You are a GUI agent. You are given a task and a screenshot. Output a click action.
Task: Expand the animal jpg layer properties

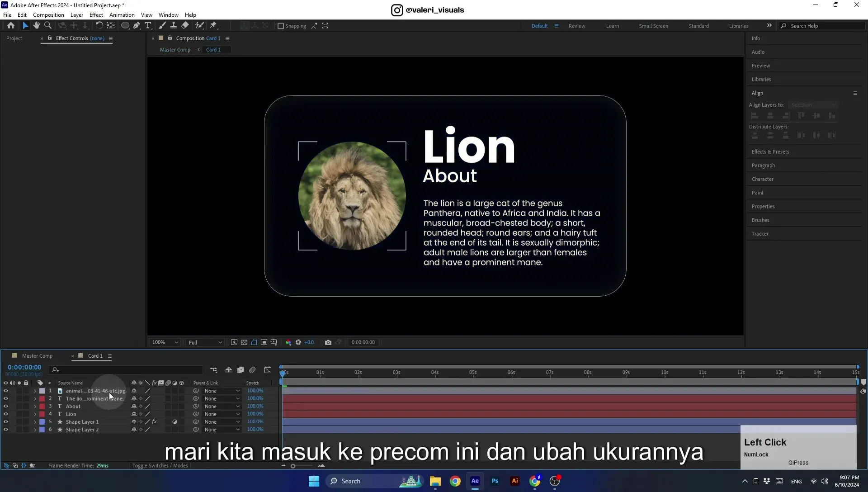coord(35,391)
